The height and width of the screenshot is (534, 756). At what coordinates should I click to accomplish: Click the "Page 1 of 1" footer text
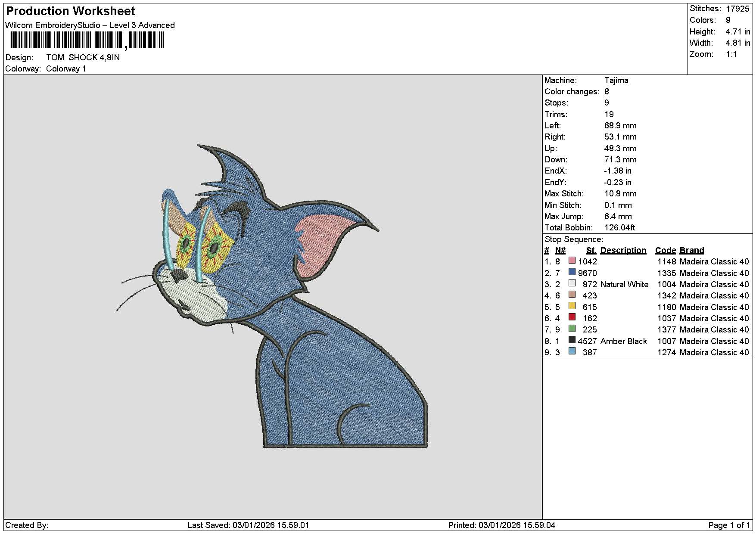(729, 525)
